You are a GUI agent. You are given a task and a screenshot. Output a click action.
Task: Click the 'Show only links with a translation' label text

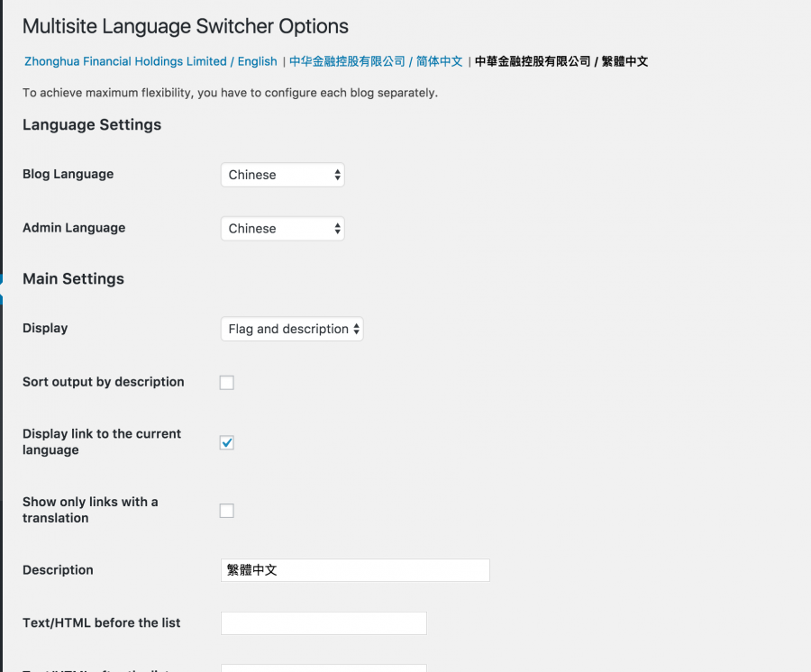coord(90,510)
